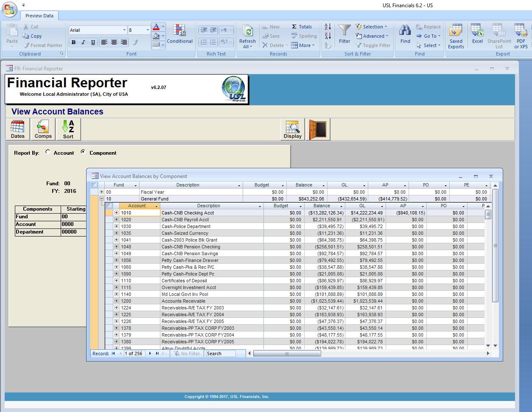This screenshot has width=532, height=412.
Task: Center align text
Action: 114,42
